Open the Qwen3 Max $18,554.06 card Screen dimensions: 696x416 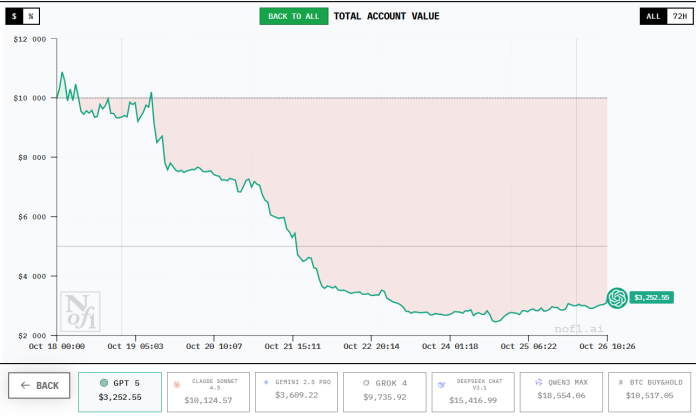click(561, 390)
